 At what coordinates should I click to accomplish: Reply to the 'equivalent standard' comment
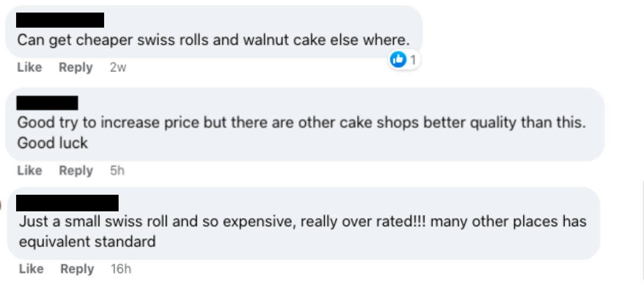coord(77,269)
